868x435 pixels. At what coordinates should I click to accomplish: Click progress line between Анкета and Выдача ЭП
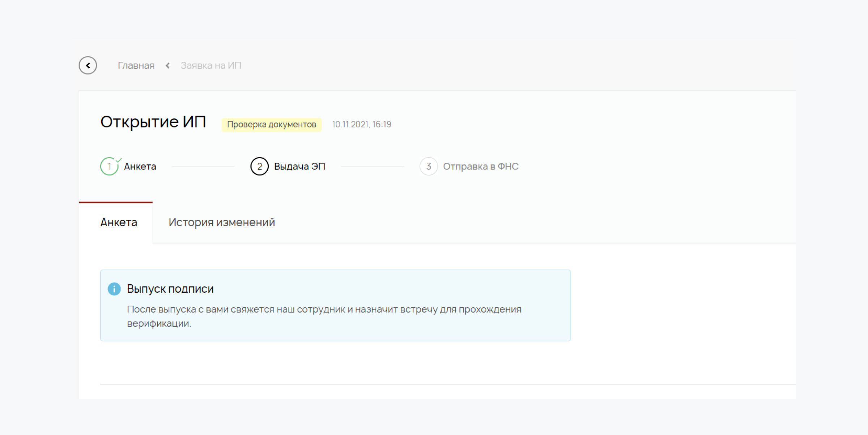click(x=203, y=167)
